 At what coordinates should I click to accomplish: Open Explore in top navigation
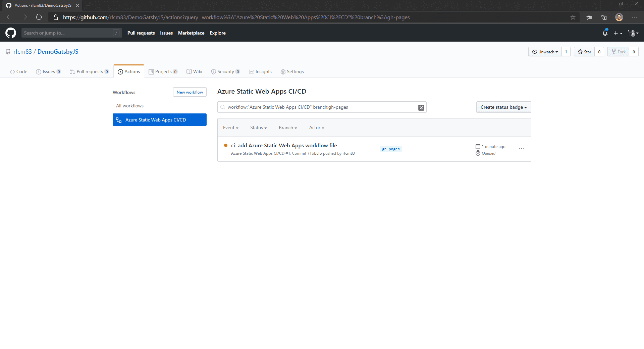coord(218,33)
